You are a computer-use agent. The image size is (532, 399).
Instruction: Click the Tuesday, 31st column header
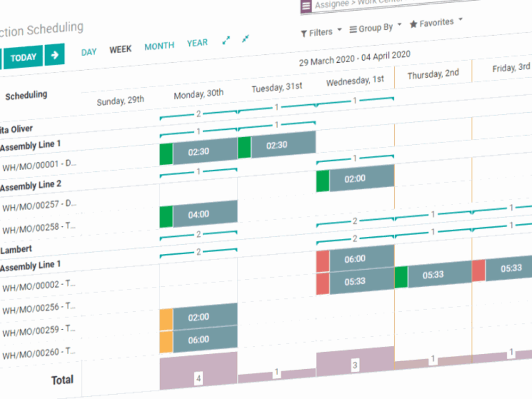277,88
